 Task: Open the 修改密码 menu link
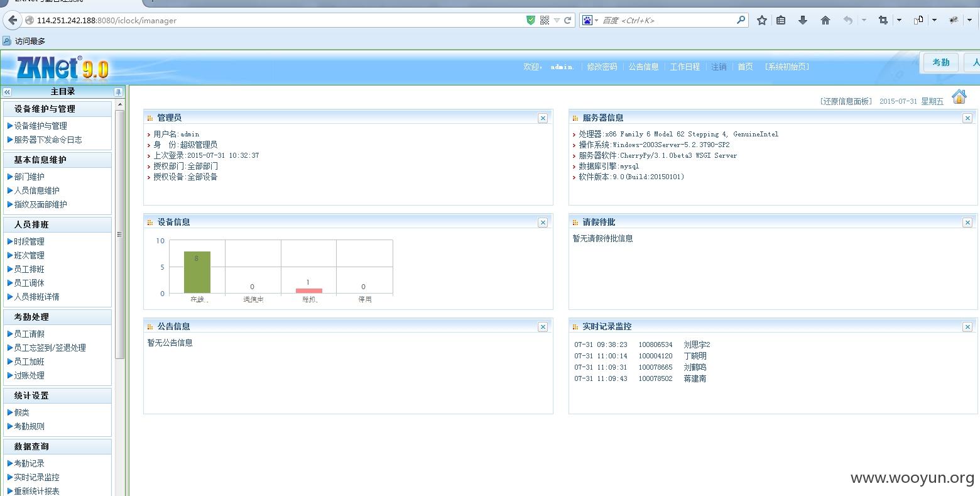tap(602, 67)
